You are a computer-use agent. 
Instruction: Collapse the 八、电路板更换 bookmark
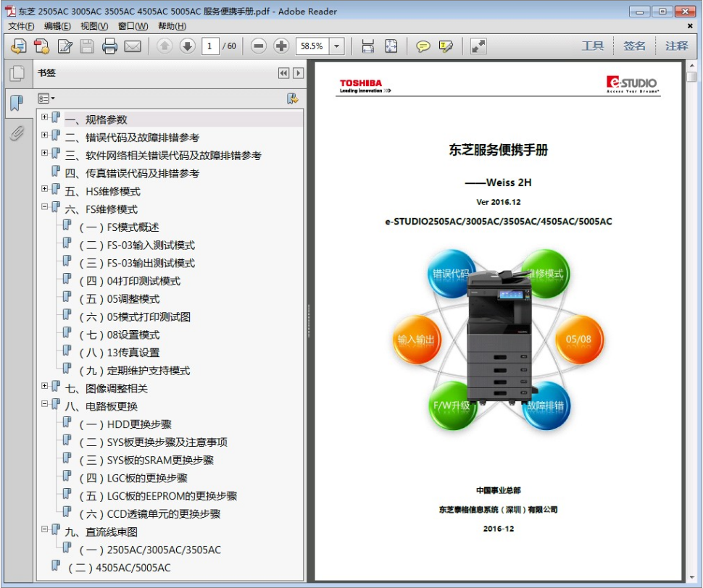click(x=44, y=403)
